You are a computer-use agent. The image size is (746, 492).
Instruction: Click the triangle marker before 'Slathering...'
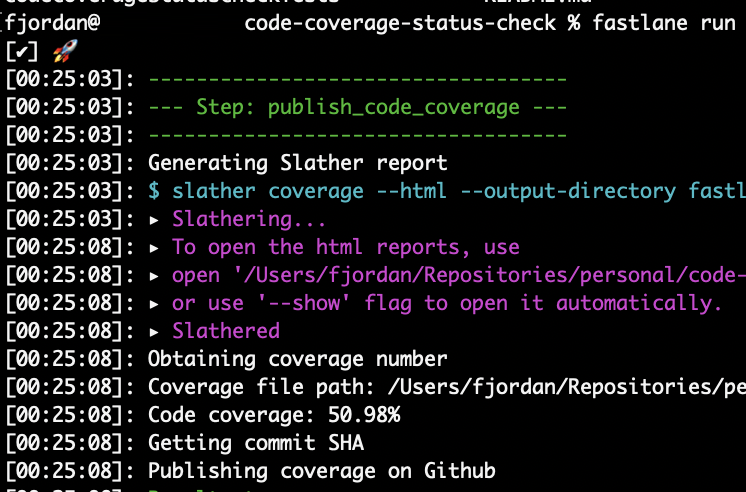(x=154, y=220)
